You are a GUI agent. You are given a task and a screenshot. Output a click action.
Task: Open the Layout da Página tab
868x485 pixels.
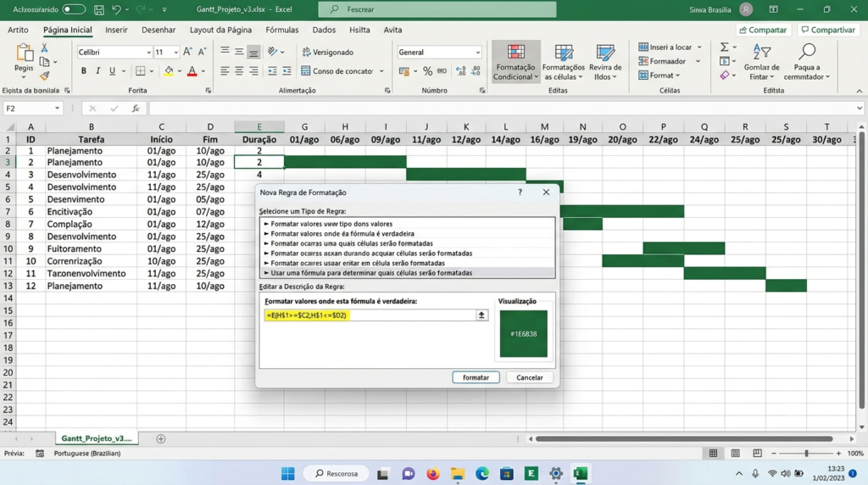pyautogui.click(x=220, y=30)
